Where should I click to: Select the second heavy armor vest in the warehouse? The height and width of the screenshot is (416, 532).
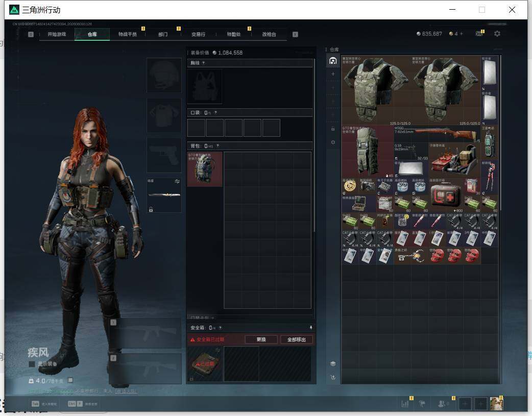(446, 90)
